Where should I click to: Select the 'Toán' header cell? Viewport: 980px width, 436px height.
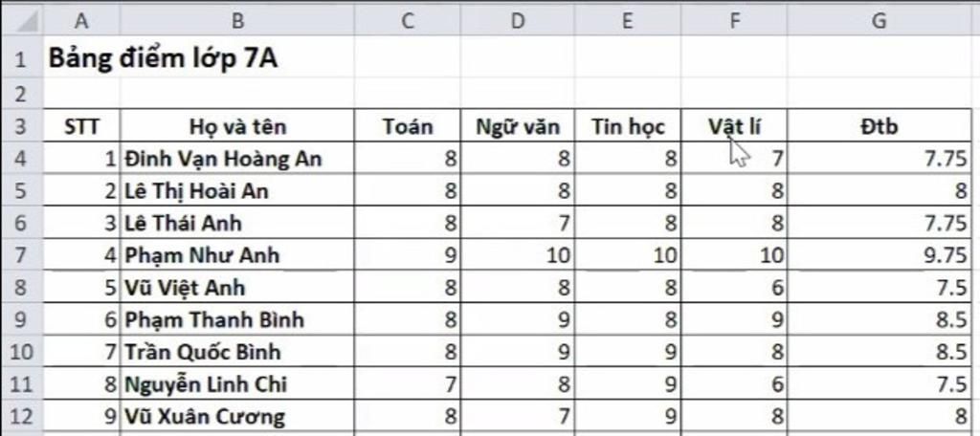407,126
